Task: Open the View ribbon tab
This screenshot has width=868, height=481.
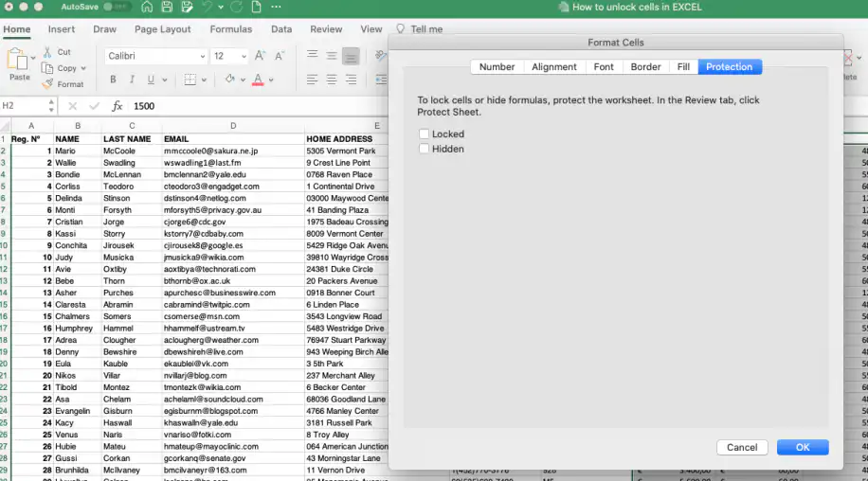Action: coord(371,29)
